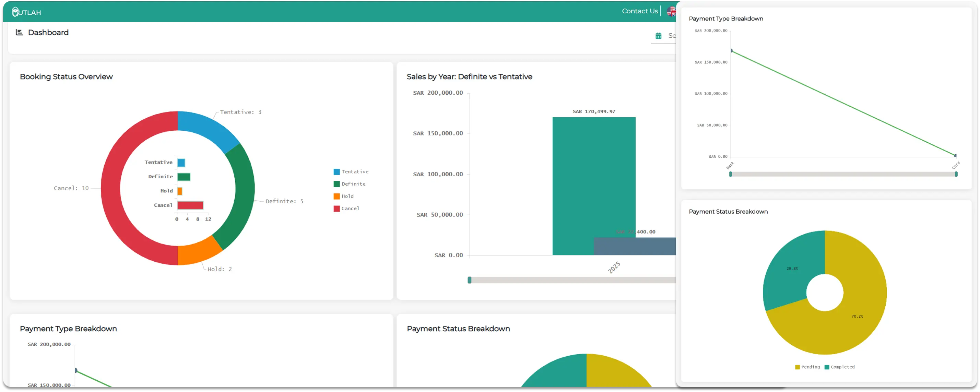Image resolution: width=980 pixels, height=392 pixels.
Task: Click the small orange Hold bar inside the donut
Action: (x=180, y=191)
